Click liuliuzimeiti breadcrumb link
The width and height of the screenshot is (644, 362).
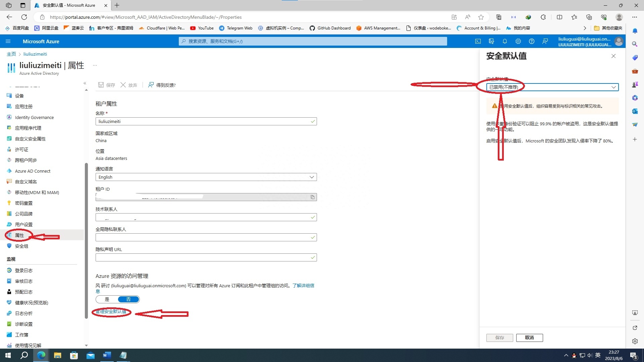(35, 54)
